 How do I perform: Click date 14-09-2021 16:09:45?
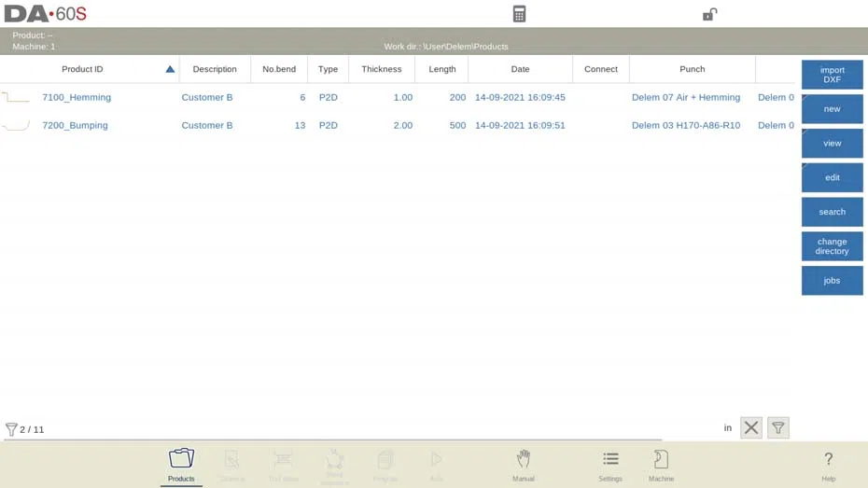pos(520,97)
